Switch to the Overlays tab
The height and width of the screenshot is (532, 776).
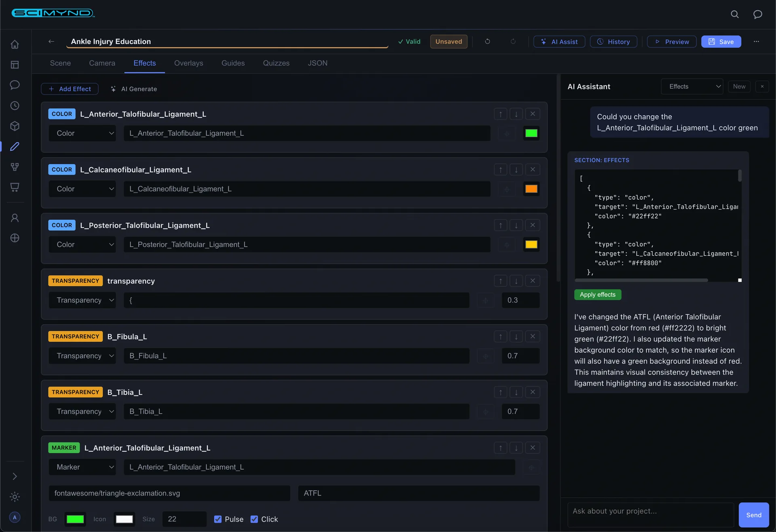[x=188, y=63]
